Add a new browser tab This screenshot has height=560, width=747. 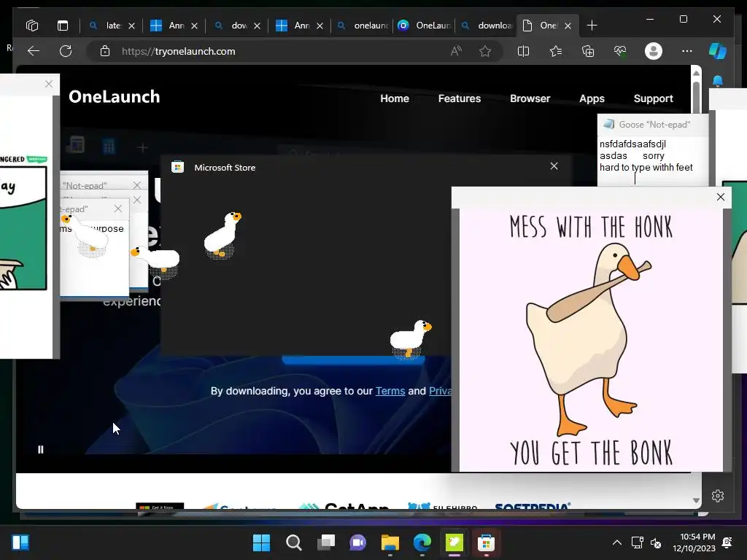click(592, 26)
